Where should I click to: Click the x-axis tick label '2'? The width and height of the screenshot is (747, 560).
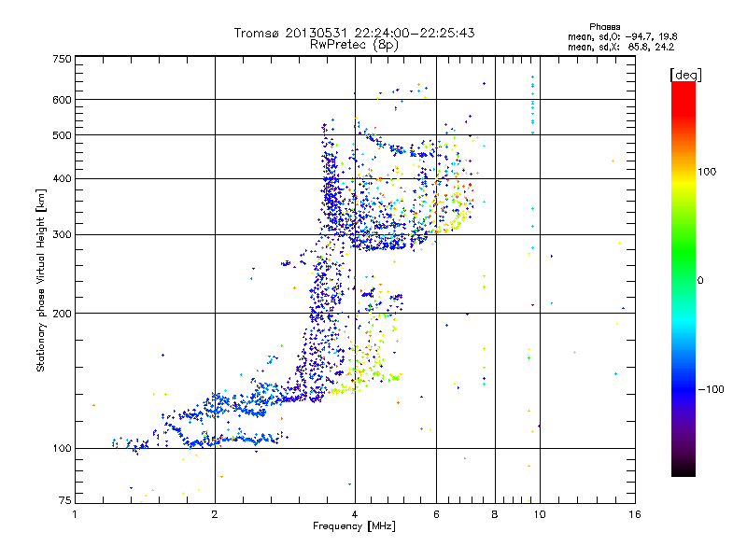click(x=215, y=514)
